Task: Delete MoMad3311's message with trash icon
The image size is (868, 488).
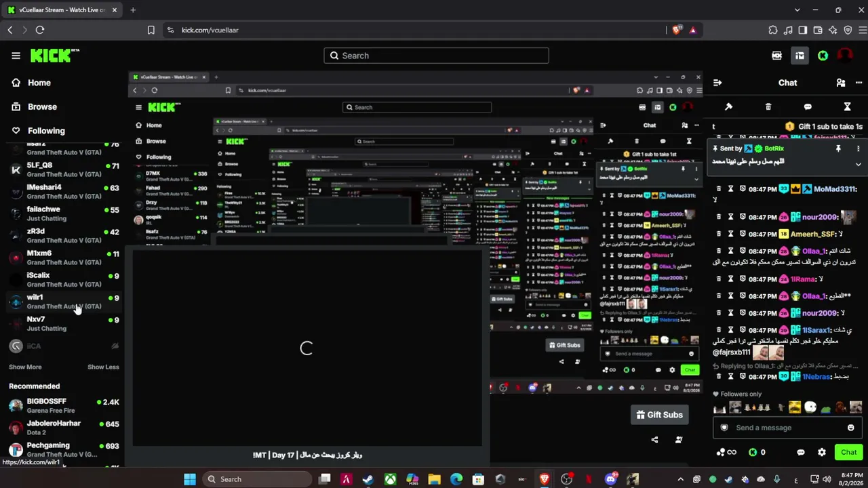Action: tap(719, 189)
